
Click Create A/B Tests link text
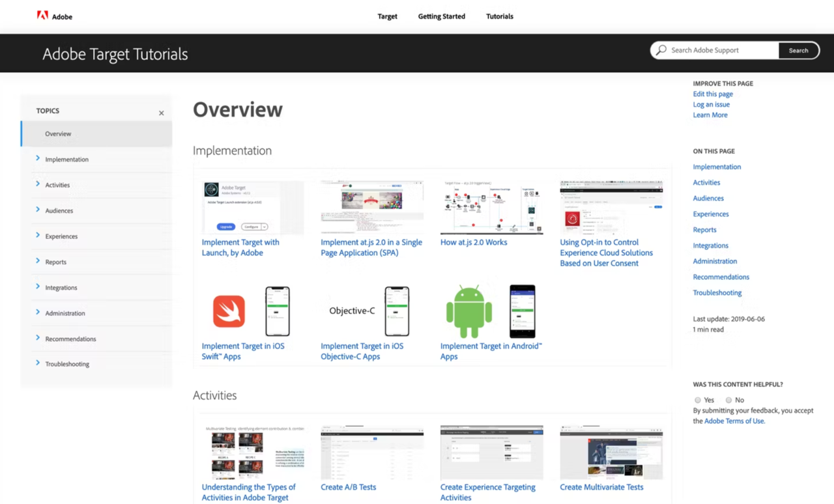[x=349, y=487]
